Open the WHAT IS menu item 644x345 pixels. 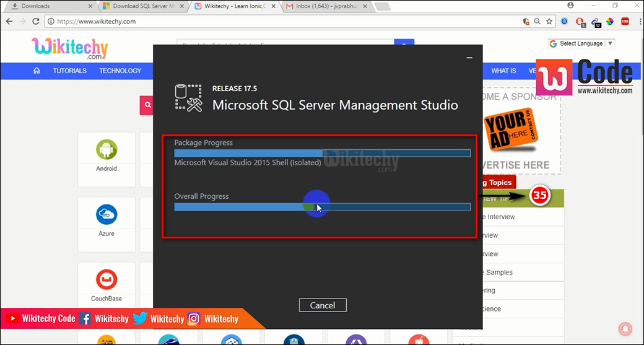click(503, 71)
